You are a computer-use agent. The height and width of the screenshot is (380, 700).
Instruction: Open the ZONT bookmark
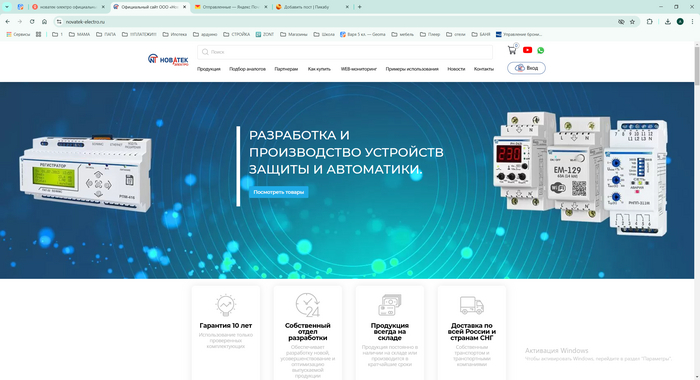tap(265, 34)
